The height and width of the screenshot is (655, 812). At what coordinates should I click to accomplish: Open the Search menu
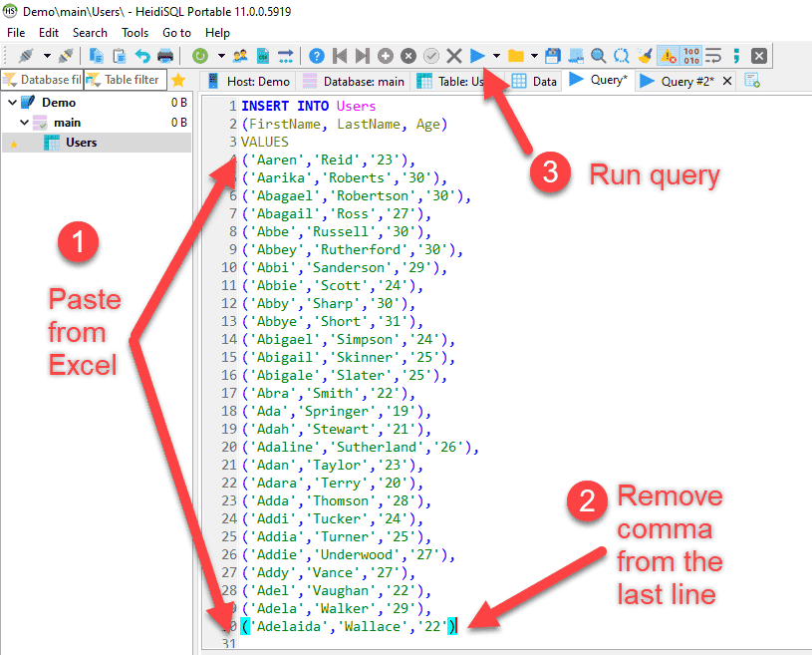pyautogui.click(x=90, y=33)
